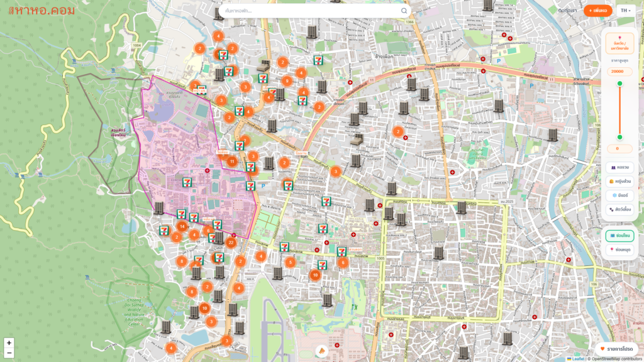Open the cluster marker showing 22

(231, 243)
